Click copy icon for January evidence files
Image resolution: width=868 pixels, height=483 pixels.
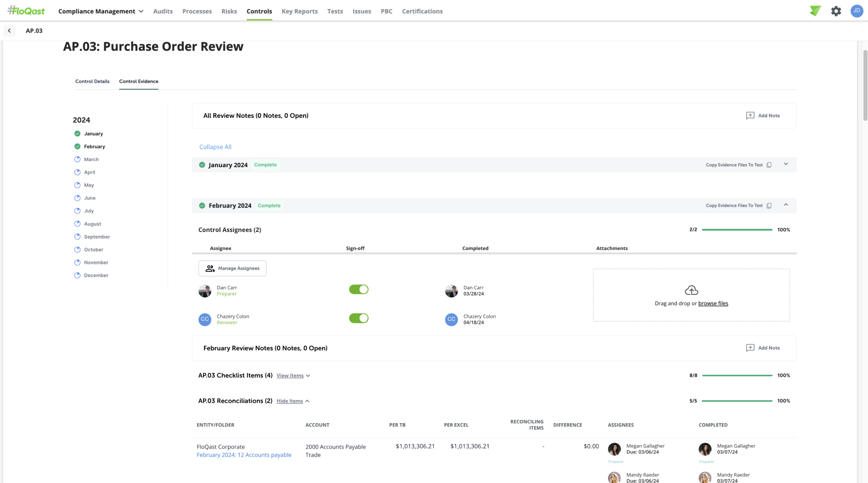769,165
